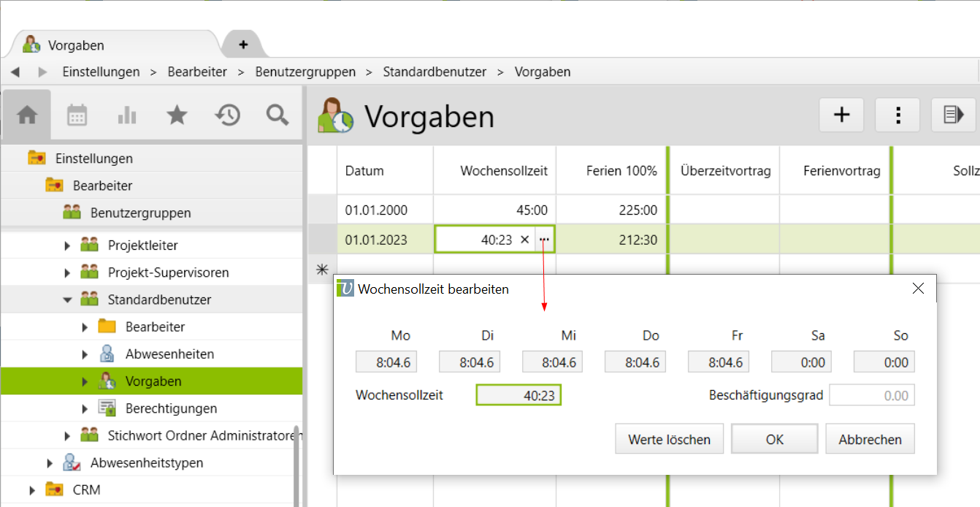Expand the Abwesenheitstypen node
The width and height of the screenshot is (980, 507).
50,463
